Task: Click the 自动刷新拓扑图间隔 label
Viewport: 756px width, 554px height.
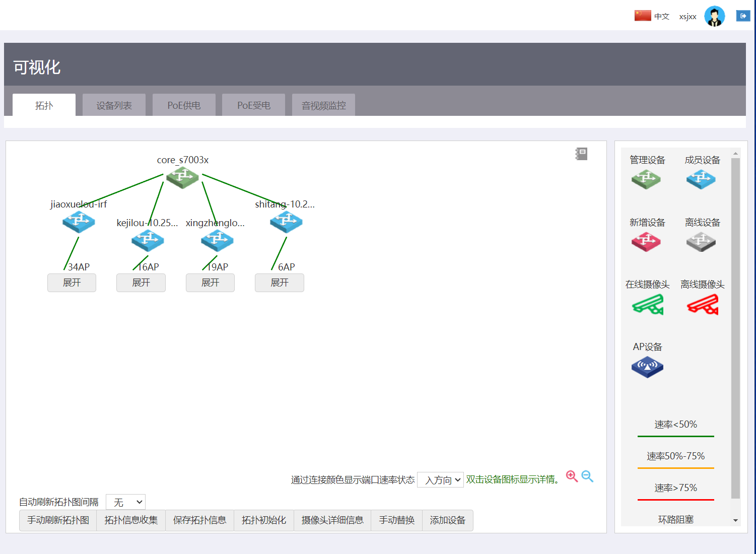Action: pyautogui.click(x=59, y=502)
